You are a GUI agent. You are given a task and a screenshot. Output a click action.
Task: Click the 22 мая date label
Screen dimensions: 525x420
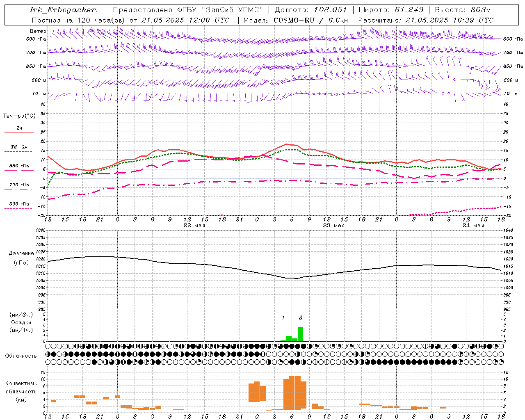click(194, 226)
